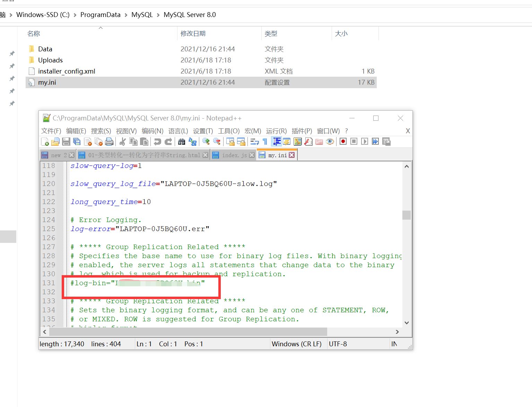
Task: Open user defined language dialog icon
Action: 287,142
